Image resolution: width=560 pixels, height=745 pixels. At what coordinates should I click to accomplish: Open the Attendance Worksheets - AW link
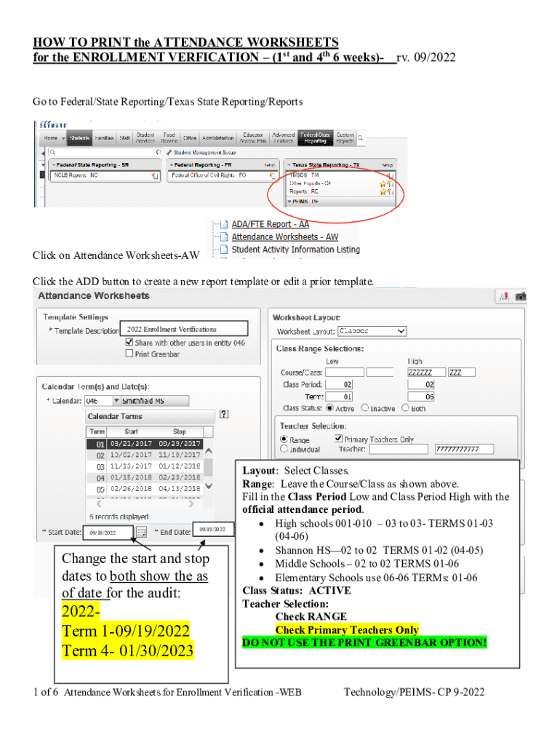click(284, 237)
